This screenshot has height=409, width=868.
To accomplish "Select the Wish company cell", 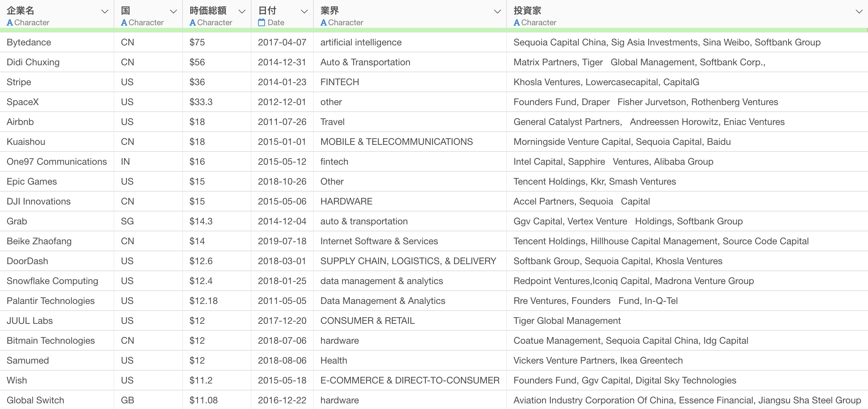I will pyautogui.click(x=57, y=380).
